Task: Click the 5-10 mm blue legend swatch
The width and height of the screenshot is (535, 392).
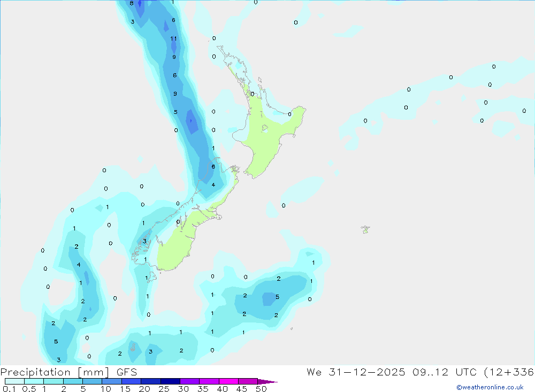Action: pyautogui.click(x=93, y=381)
